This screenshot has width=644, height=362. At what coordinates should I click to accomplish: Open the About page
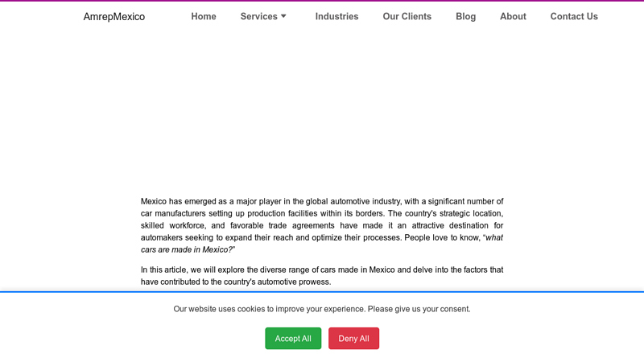[513, 16]
